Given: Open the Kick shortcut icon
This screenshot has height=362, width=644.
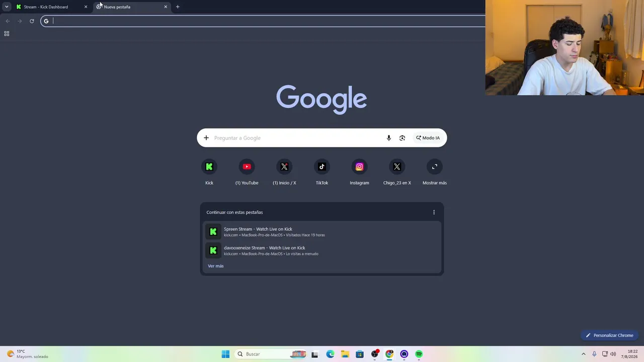Looking at the screenshot, I should tap(209, 167).
